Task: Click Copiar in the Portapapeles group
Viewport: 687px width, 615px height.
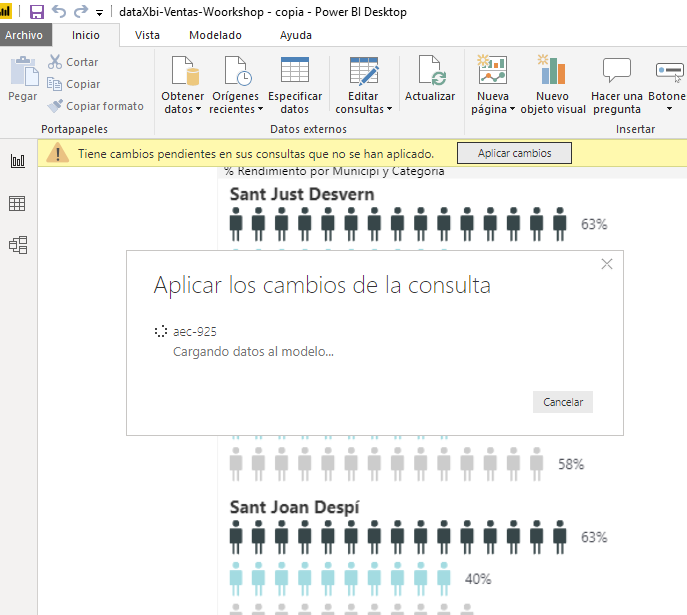Action: tap(74, 84)
